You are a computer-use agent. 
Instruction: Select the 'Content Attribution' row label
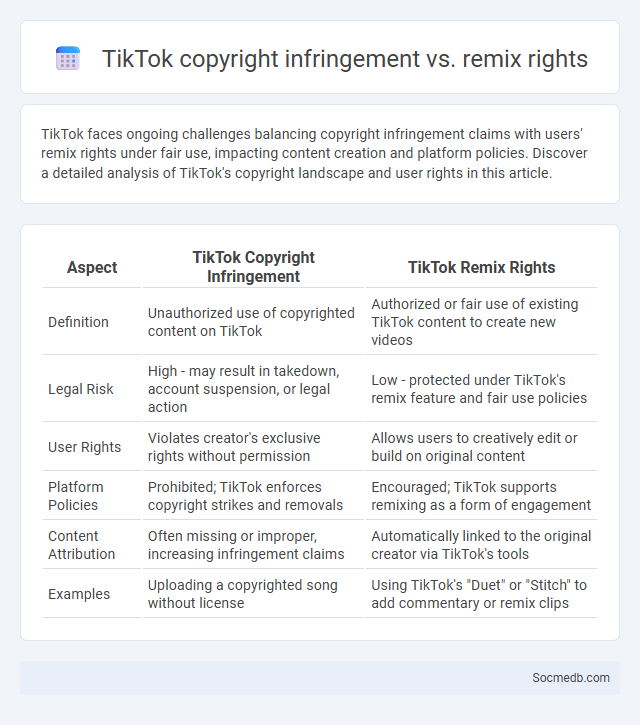click(x=81, y=545)
